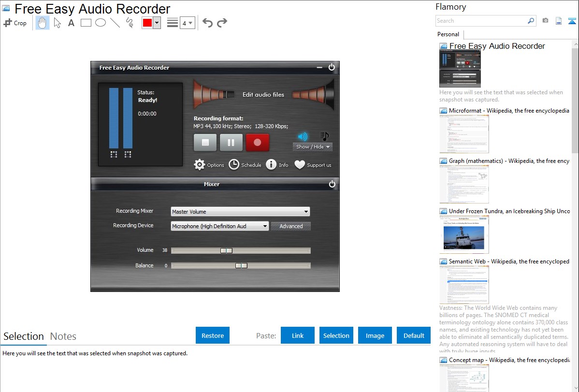Activate the hand pan tool
The height and width of the screenshot is (392, 579).
click(42, 23)
